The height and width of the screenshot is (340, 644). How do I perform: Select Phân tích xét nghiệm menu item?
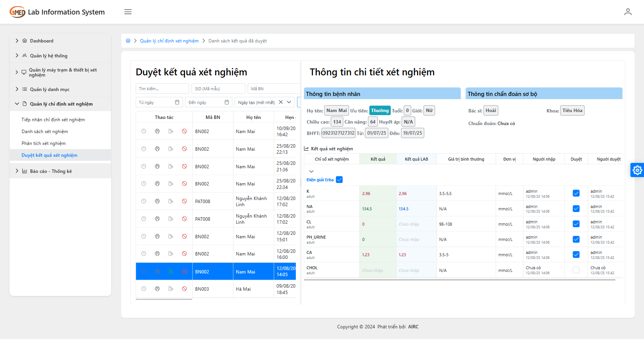[x=44, y=143]
